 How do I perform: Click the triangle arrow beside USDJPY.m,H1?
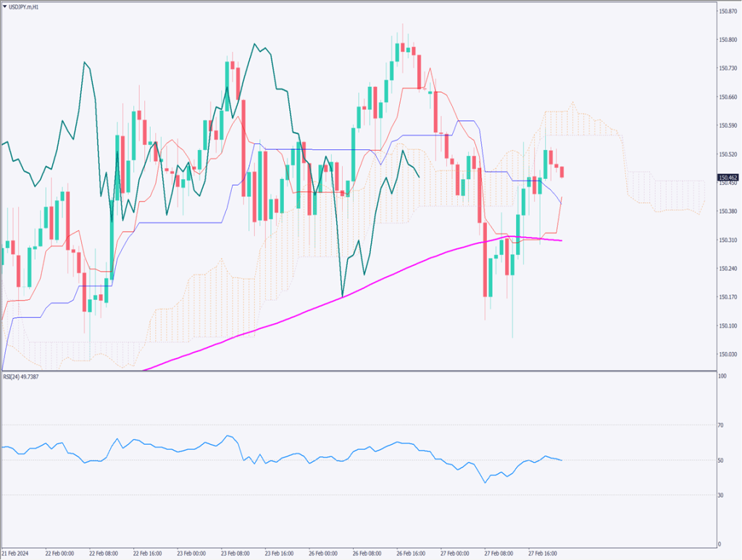click(5, 6)
